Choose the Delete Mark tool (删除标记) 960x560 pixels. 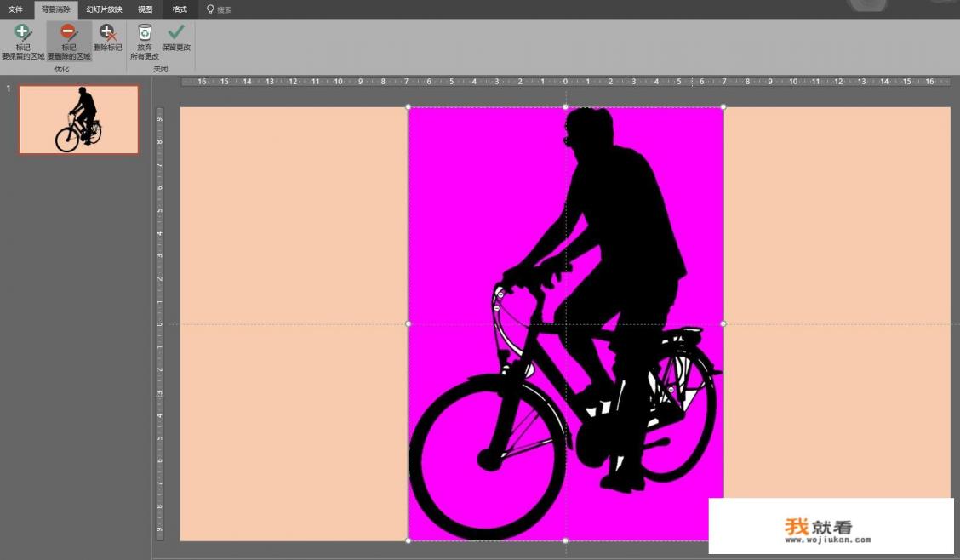click(108, 38)
